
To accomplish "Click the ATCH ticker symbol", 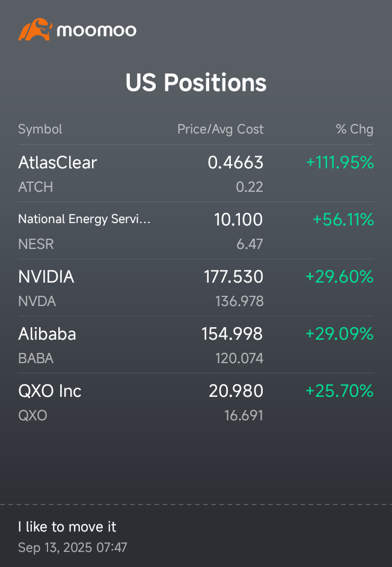I will coord(35,187).
